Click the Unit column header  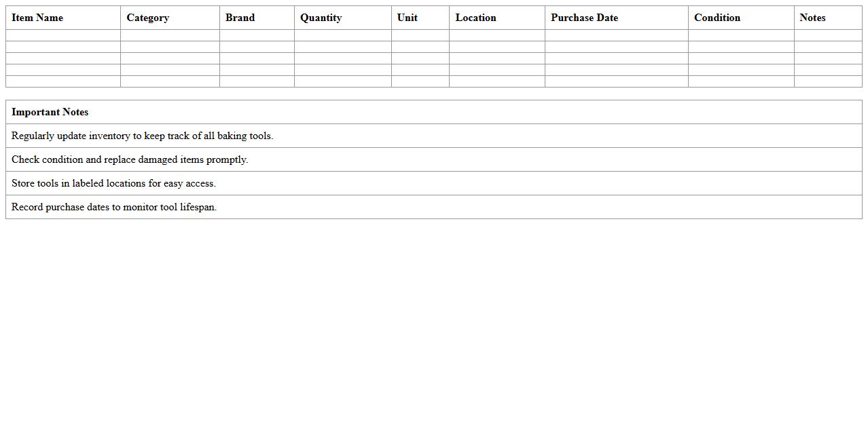tap(408, 18)
